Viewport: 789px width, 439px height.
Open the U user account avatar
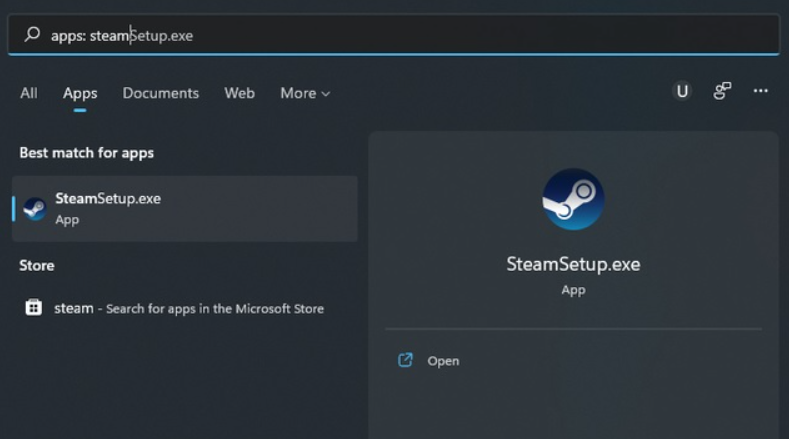pos(682,91)
